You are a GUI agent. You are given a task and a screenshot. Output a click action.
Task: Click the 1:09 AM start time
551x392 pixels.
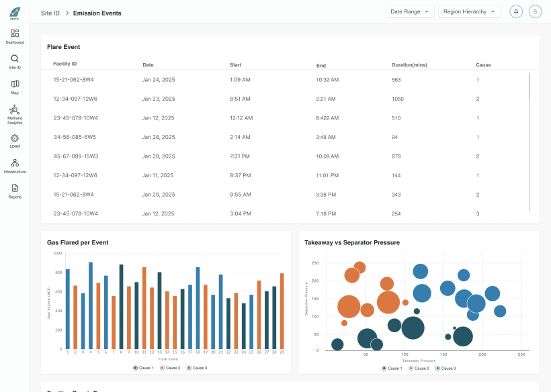pyautogui.click(x=240, y=80)
